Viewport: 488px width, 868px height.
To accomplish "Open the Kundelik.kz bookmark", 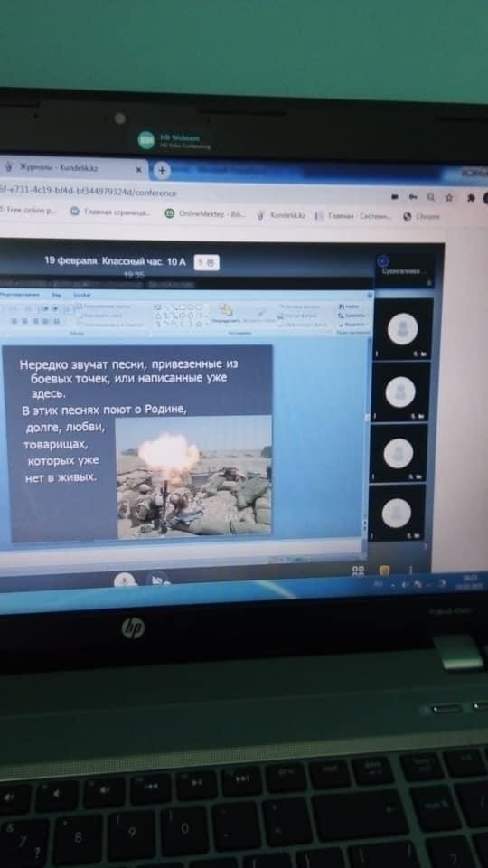I will pyautogui.click(x=280, y=215).
